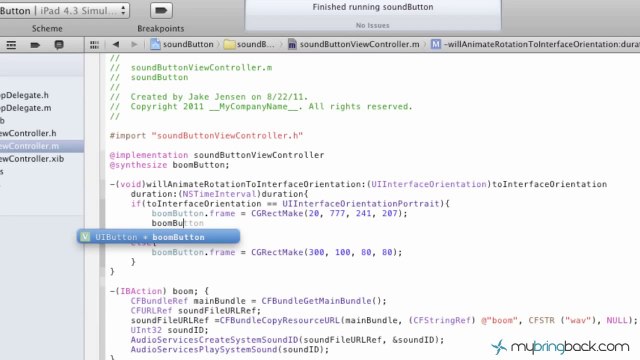Click the @synthesize boomButton; line
This screenshot has width=640, height=360.
[169, 165]
